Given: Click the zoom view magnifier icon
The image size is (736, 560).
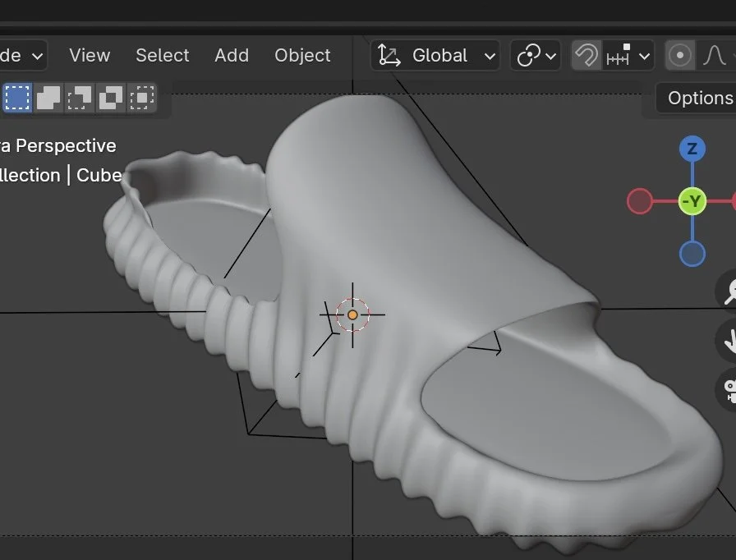Looking at the screenshot, I should [x=727, y=291].
